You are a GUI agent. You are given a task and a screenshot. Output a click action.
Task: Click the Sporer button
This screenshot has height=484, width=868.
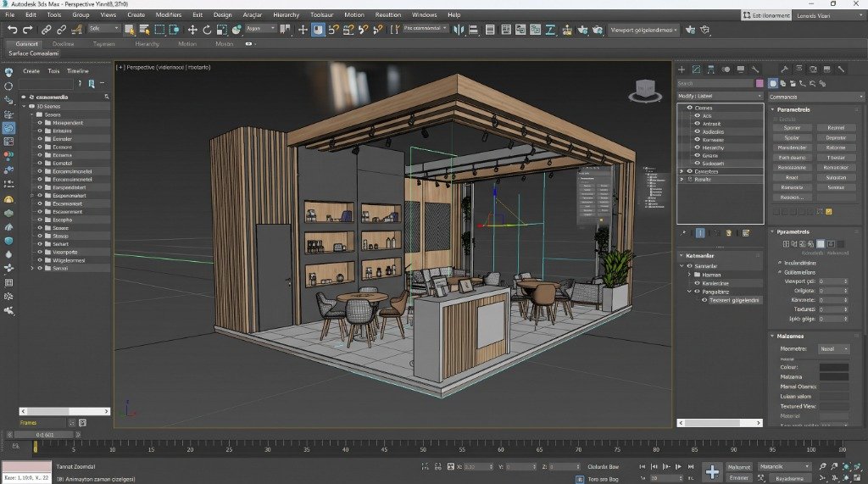click(793, 128)
